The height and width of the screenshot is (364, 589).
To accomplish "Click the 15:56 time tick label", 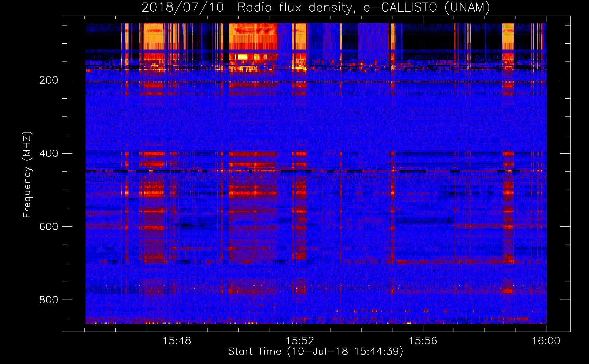I will tap(423, 341).
